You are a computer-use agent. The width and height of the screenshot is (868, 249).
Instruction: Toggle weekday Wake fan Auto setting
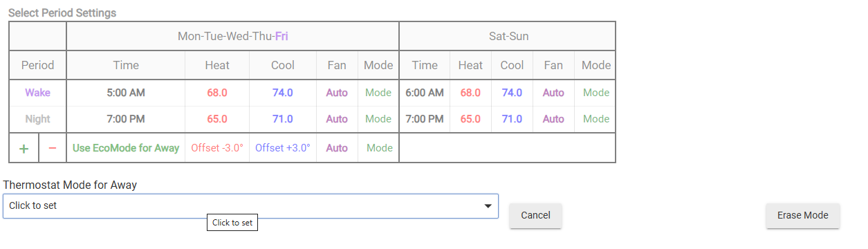(337, 93)
